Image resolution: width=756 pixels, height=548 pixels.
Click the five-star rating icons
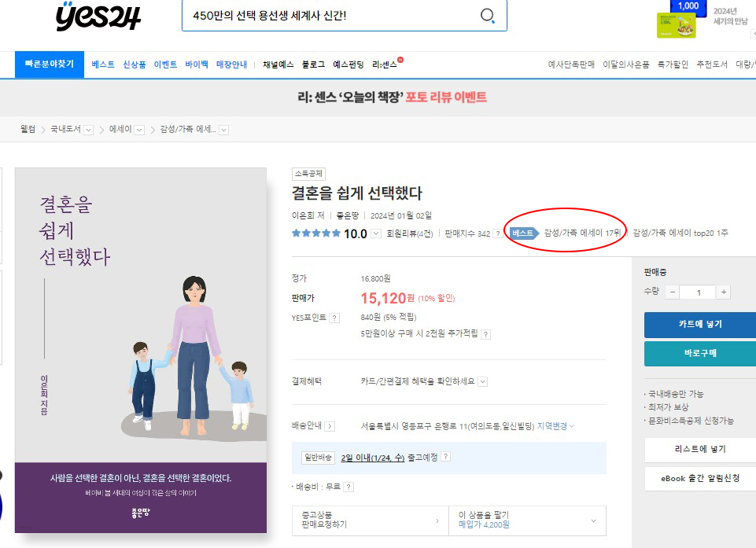point(316,234)
